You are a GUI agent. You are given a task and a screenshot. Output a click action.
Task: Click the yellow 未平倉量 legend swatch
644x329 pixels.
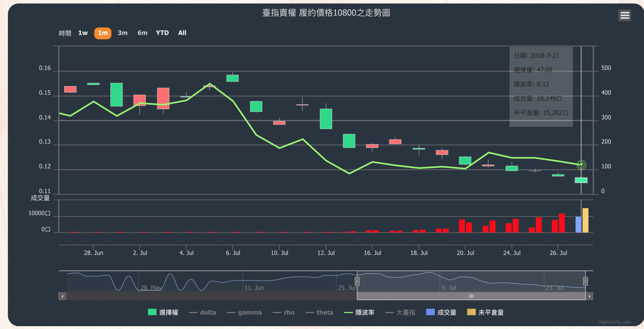point(471,312)
